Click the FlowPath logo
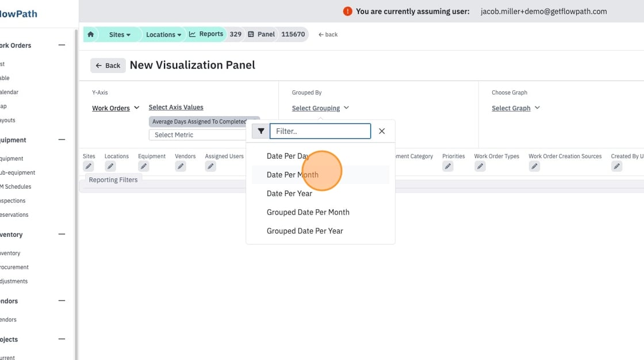The image size is (644, 360). tap(18, 14)
